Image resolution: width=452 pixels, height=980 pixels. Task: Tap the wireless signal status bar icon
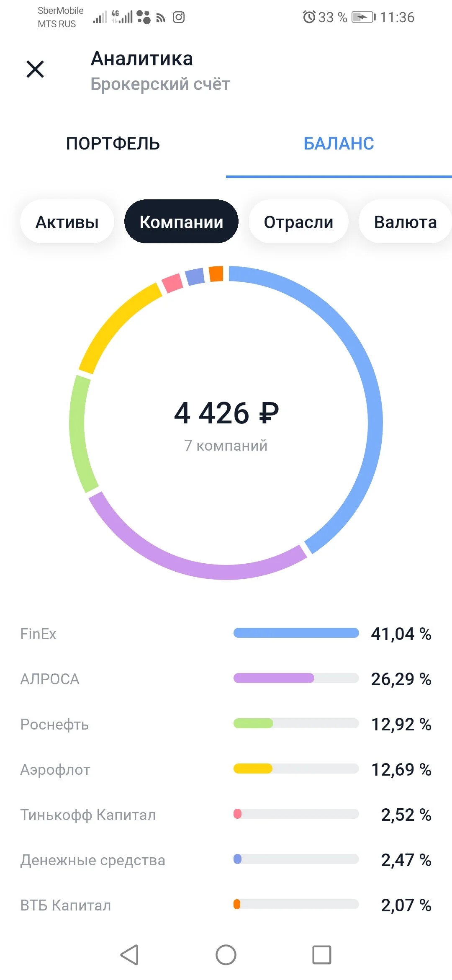pyautogui.click(x=161, y=18)
